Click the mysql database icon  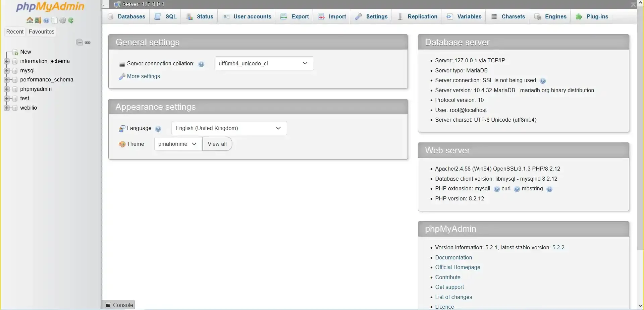coord(15,71)
